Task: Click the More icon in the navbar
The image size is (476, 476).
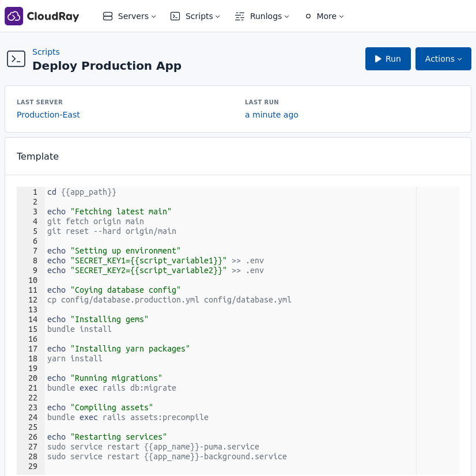Action: (x=308, y=16)
